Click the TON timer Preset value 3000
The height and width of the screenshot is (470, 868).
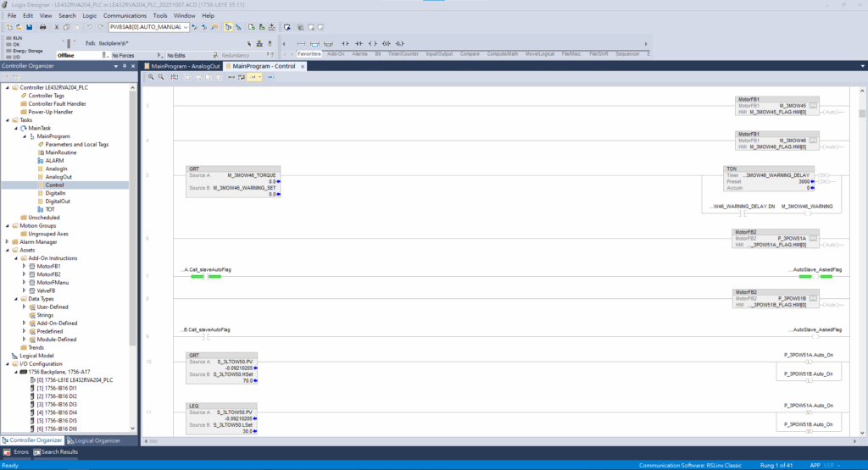[804, 181]
